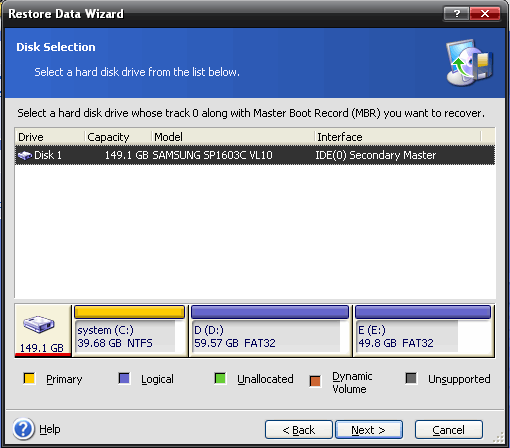Image resolution: width=510 pixels, height=448 pixels.
Task: Select the D (D:) FAT32 partition
Action: coord(270,330)
